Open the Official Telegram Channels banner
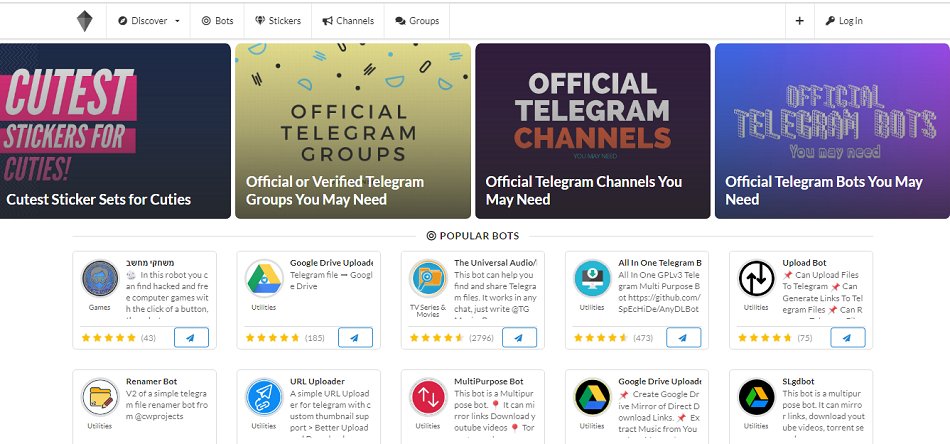This screenshot has height=444, width=950. click(593, 131)
